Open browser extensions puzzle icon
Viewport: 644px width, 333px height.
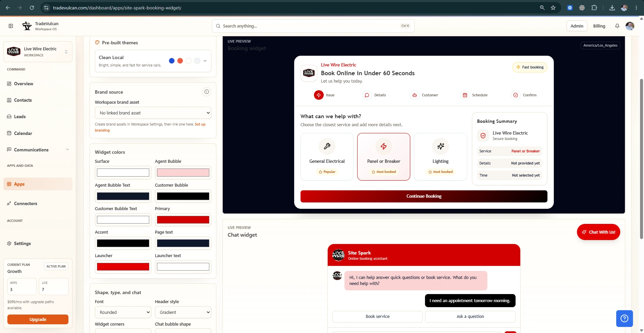click(594, 8)
